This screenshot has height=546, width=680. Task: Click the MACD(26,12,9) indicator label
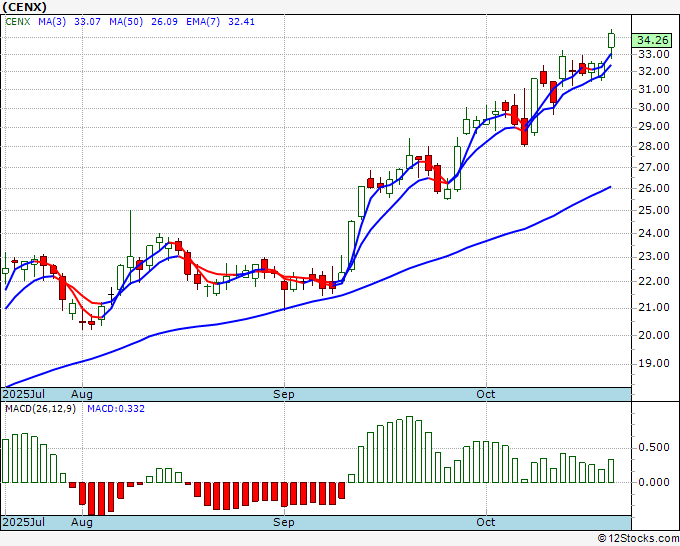pyautogui.click(x=39, y=408)
